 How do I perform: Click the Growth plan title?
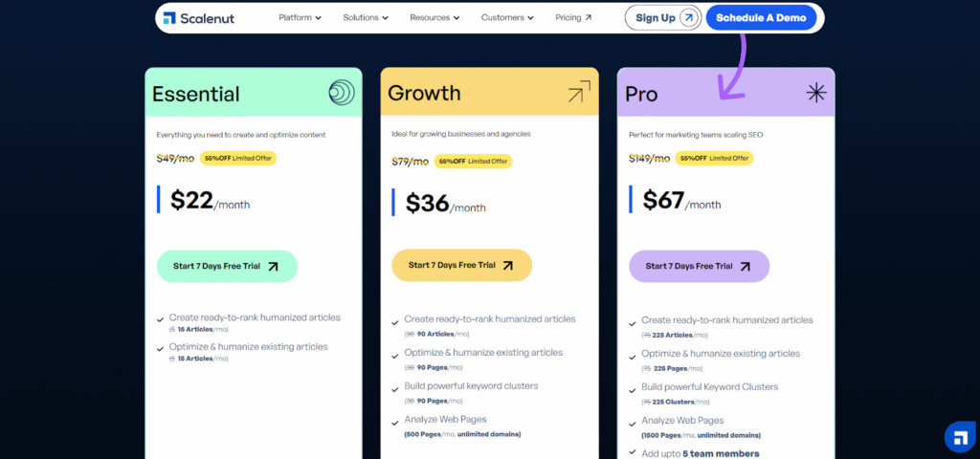click(424, 93)
